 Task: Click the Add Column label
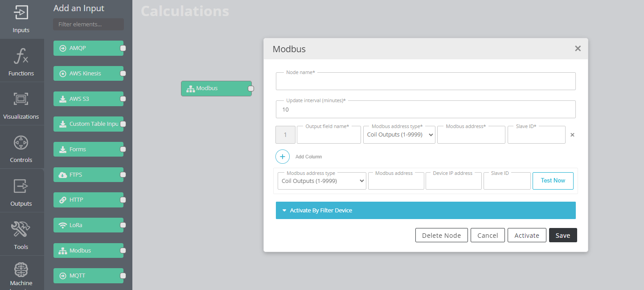click(x=308, y=157)
